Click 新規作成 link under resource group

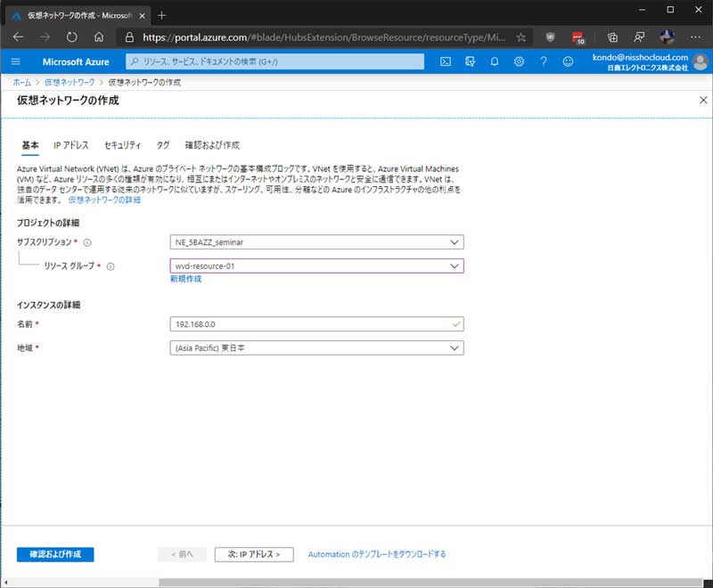click(x=185, y=279)
